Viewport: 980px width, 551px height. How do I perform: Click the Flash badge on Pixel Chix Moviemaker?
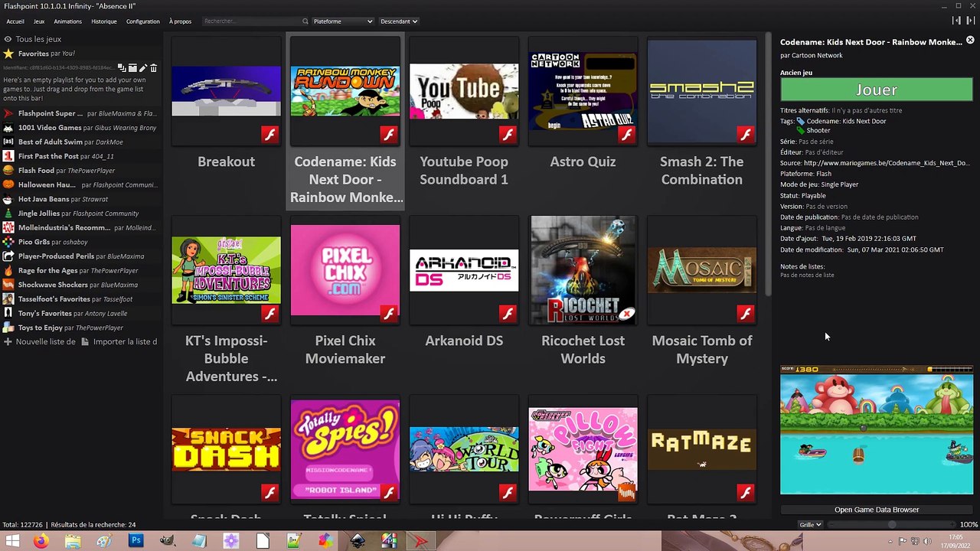[388, 314]
